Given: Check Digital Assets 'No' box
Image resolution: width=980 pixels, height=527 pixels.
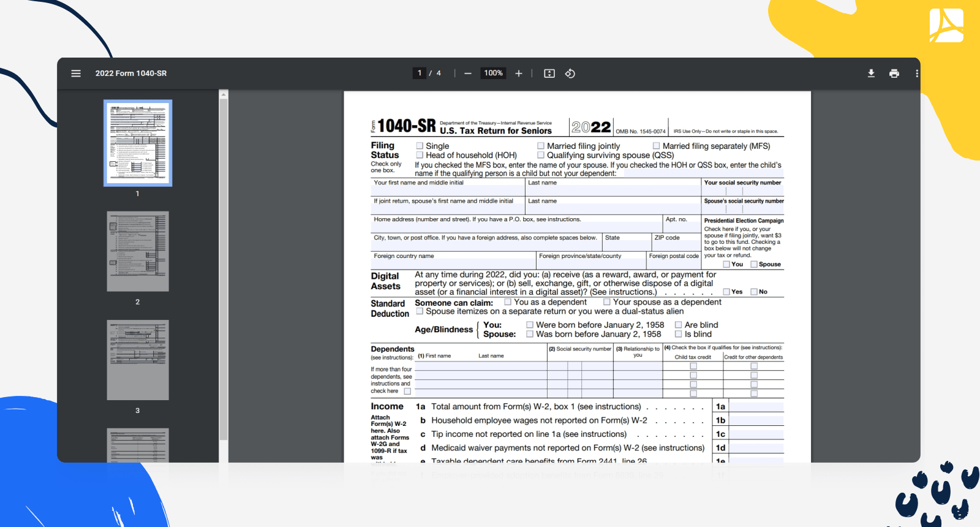Looking at the screenshot, I should coord(754,292).
